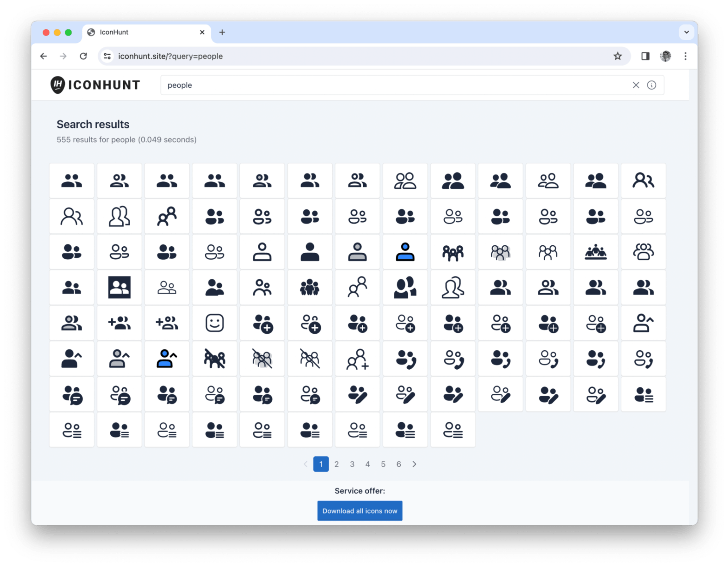Select the people icon with speech bubble
The image size is (728, 566).
71,394
